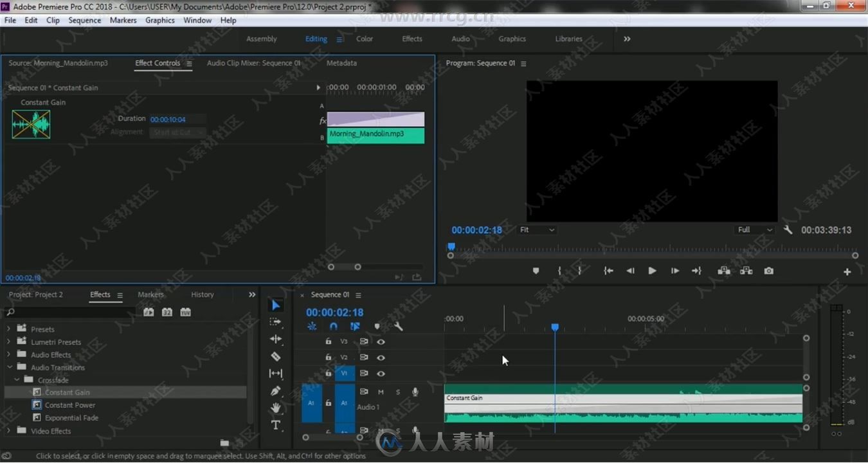
Task: Select the Slip tool
Action: click(x=276, y=374)
